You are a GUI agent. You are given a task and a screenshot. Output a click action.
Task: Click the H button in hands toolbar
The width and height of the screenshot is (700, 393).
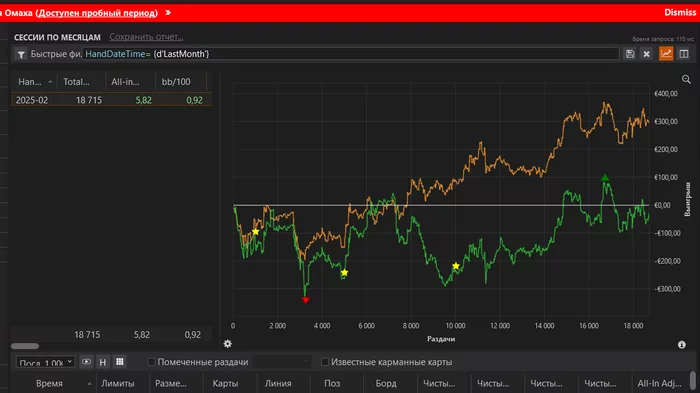pyautogui.click(x=103, y=362)
